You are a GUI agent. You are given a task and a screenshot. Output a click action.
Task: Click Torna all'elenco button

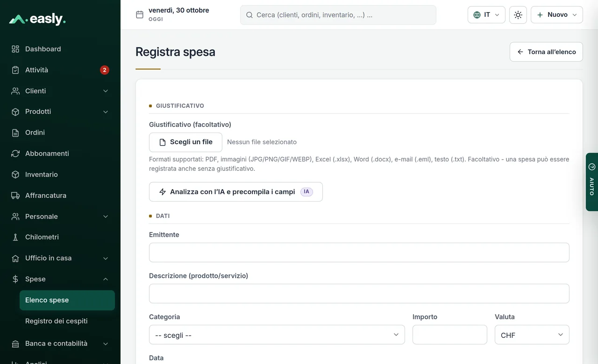546,52
